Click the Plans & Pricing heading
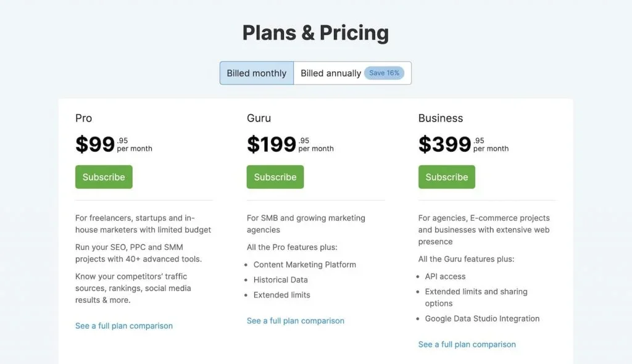 [315, 33]
